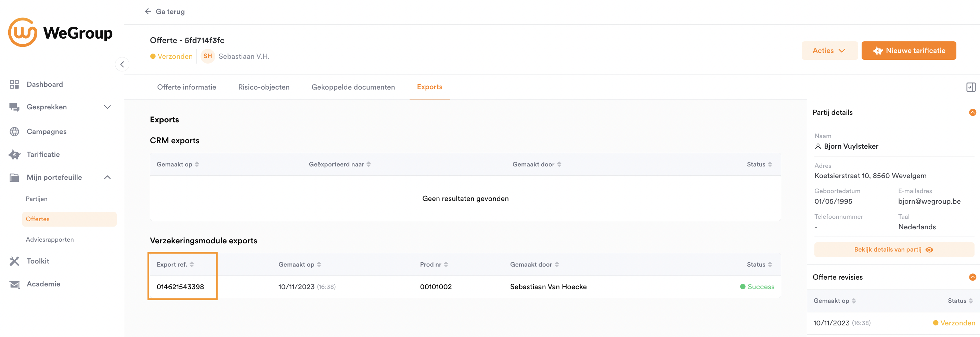Open Partijen under Mijn portefeuille
This screenshot has height=337, width=980.
pyautogui.click(x=37, y=199)
